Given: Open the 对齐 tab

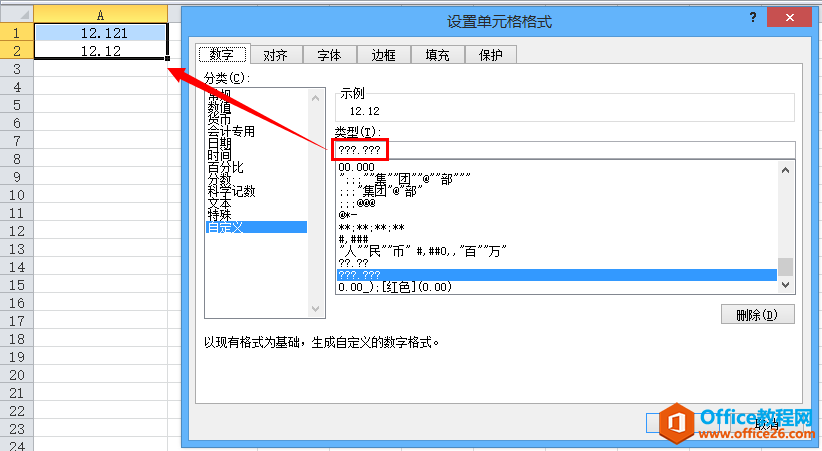Looking at the screenshot, I should (276, 55).
